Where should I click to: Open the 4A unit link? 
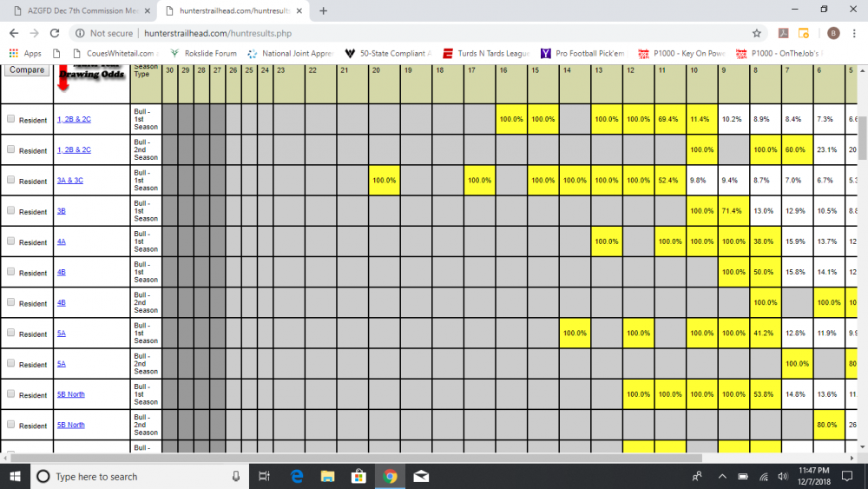point(62,241)
